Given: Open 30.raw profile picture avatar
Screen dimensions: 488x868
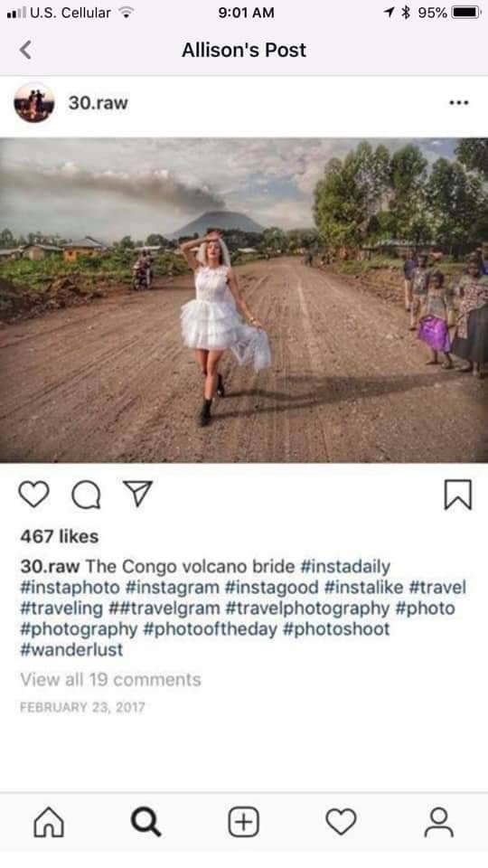Looking at the screenshot, I should point(34,102).
